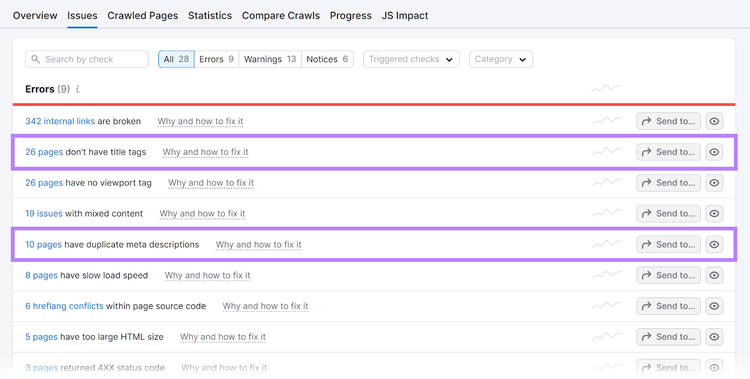Click trend sparkline for missing title tags
Screen dimensions: 750x379
pyautogui.click(x=607, y=151)
